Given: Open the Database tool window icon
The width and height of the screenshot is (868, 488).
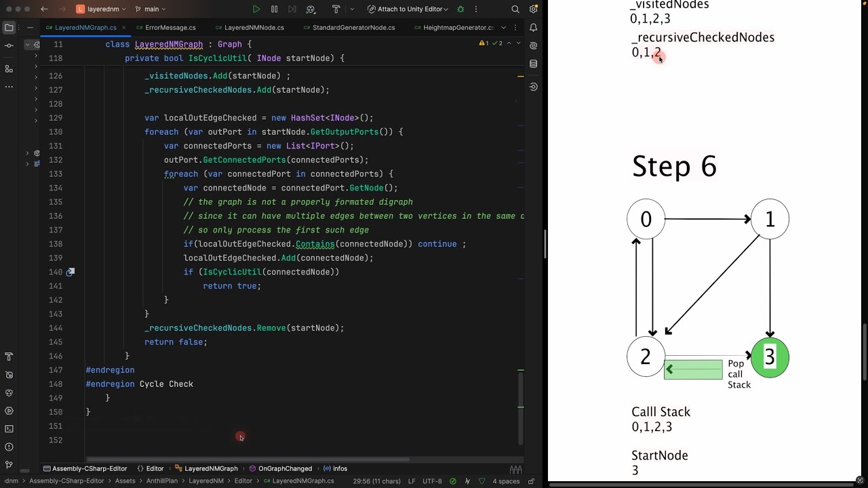Looking at the screenshot, I should [x=533, y=64].
